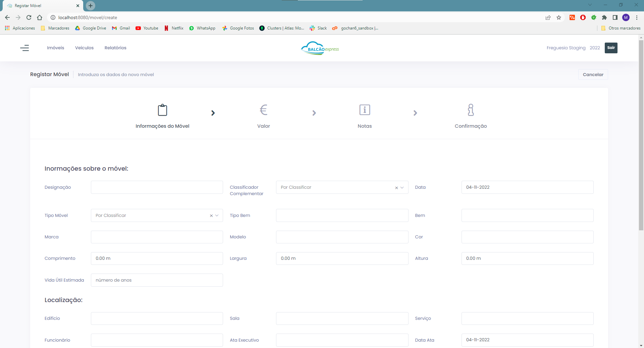Open the Gmail bookmark
This screenshot has width=644, height=348.
(121, 28)
